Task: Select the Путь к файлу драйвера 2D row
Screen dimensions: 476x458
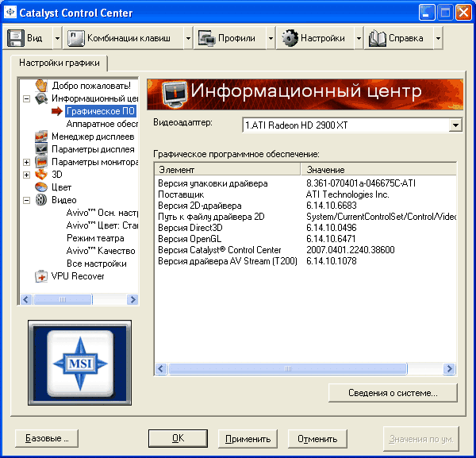Action: [x=305, y=217]
